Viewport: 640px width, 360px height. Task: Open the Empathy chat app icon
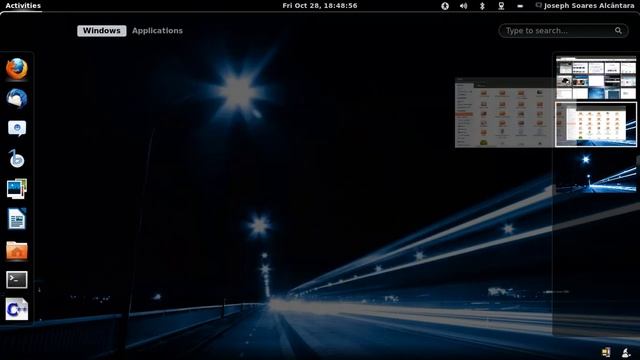[x=17, y=128]
